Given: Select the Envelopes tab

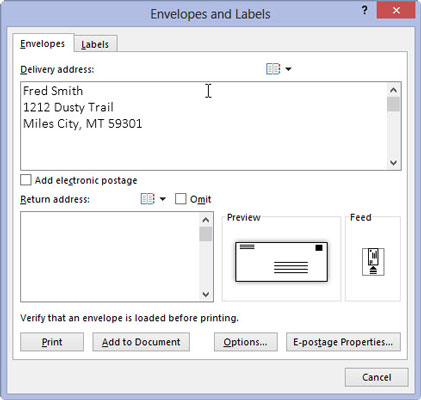Looking at the screenshot, I should click(43, 43).
